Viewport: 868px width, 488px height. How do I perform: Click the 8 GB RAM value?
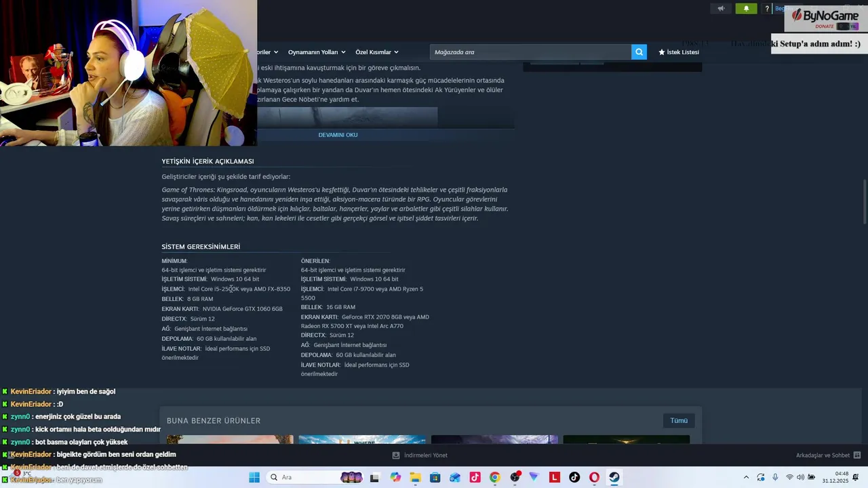pyautogui.click(x=200, y=299)
